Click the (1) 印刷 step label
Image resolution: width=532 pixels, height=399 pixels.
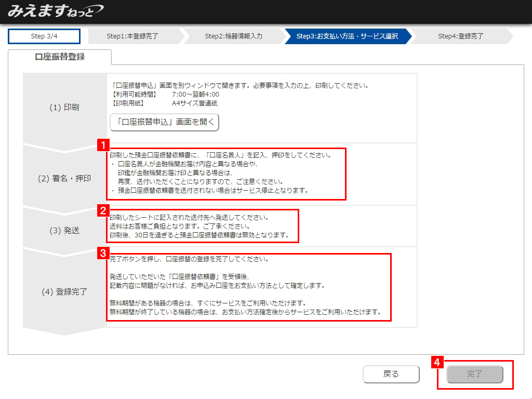64,108
